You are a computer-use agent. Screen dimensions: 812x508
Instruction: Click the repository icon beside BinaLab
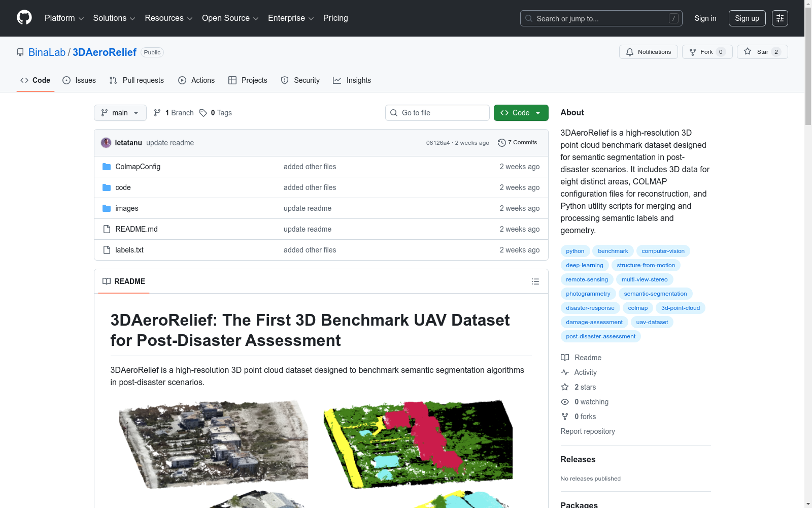tap(20, 52)
